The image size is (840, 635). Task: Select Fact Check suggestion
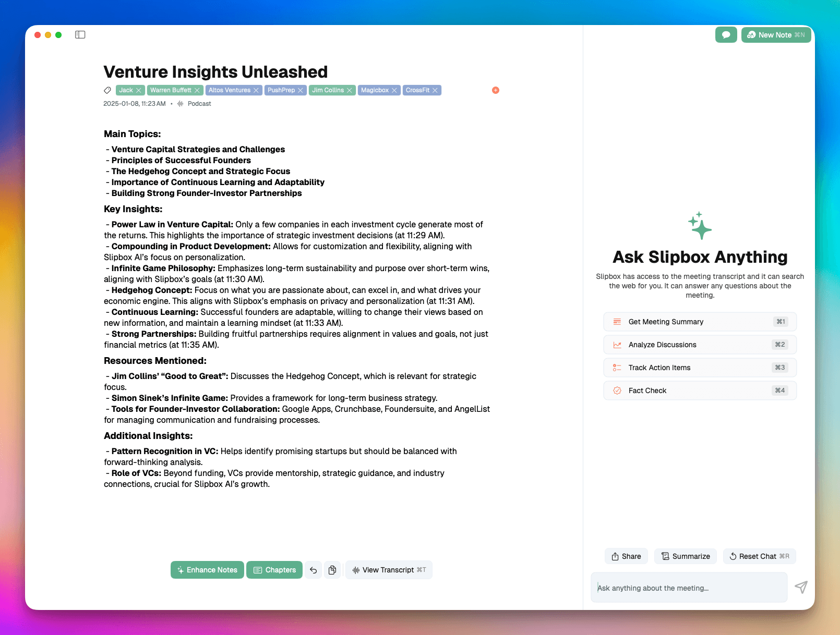[700, 390]
